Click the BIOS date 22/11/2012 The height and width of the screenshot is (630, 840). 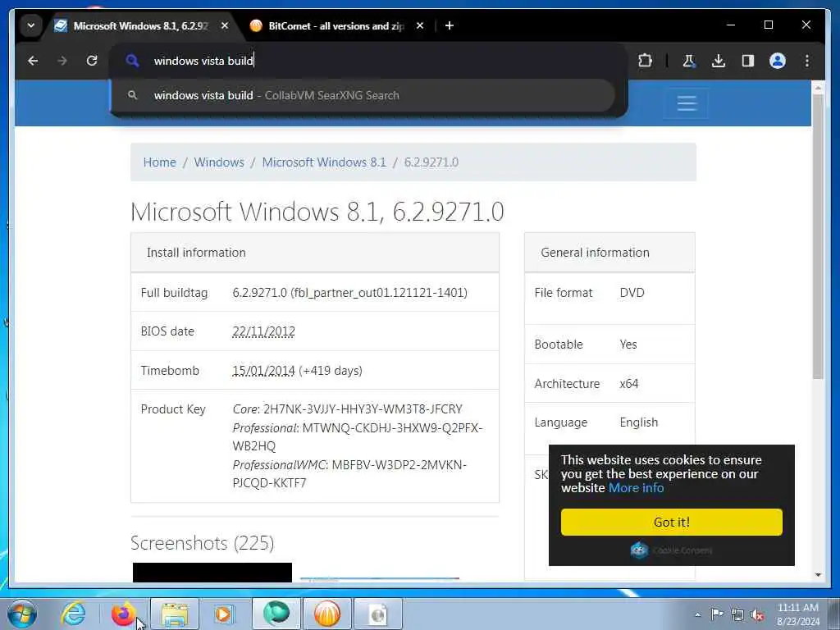(263, 331)
